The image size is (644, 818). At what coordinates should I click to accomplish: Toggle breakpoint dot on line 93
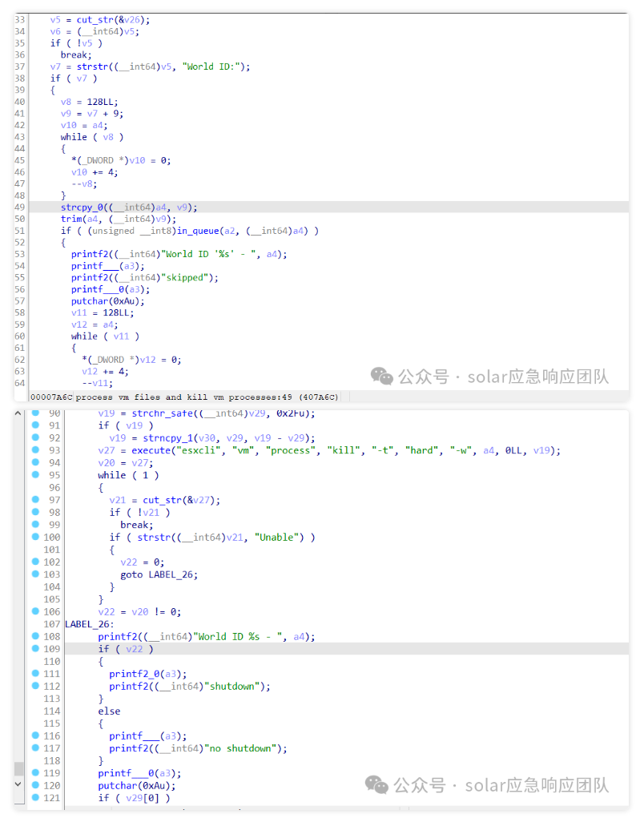coord(35,450)
